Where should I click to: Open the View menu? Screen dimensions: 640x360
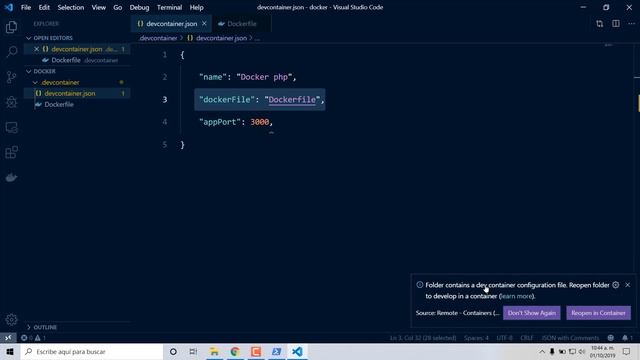tap(98, 7)
